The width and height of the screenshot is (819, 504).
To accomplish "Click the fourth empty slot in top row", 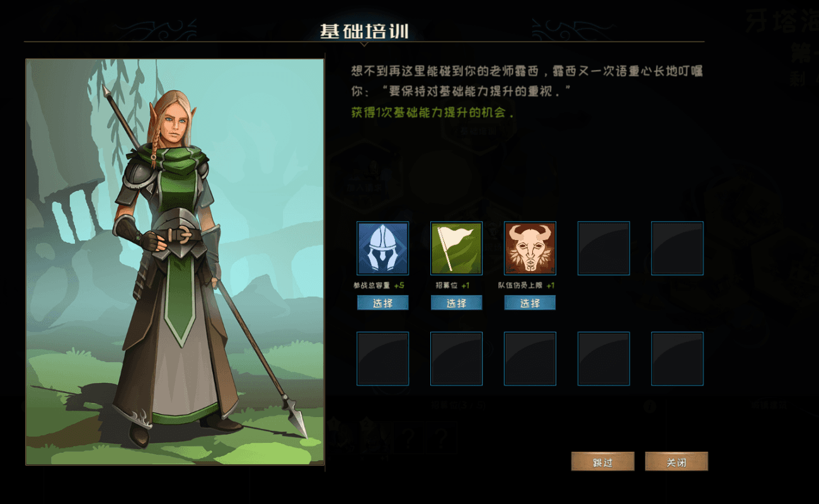I will tap(604, 248).
